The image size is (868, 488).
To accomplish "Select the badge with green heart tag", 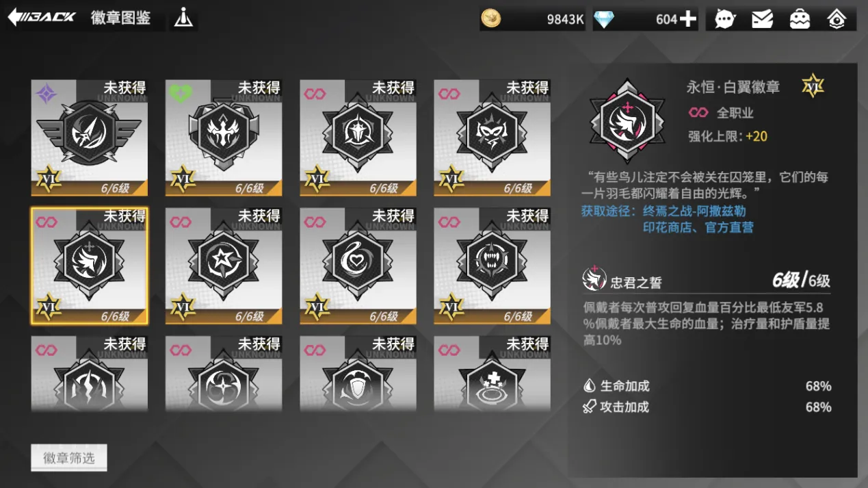I will [224, 138].
